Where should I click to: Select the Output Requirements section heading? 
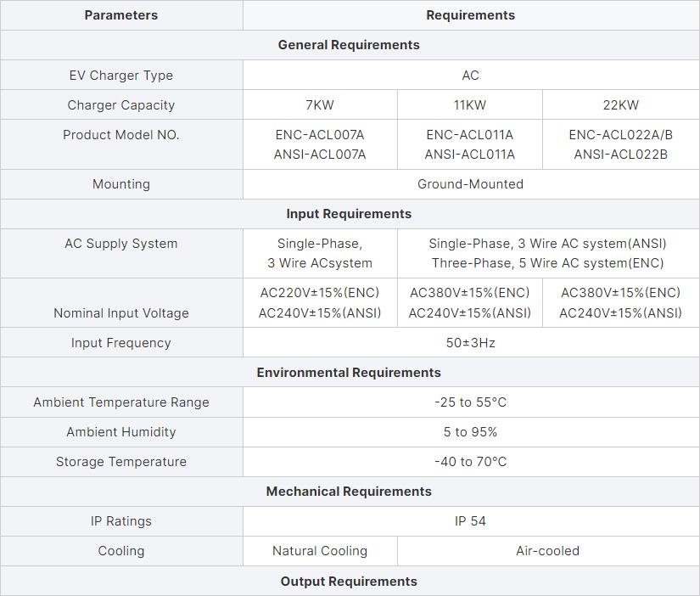point(349,582)
